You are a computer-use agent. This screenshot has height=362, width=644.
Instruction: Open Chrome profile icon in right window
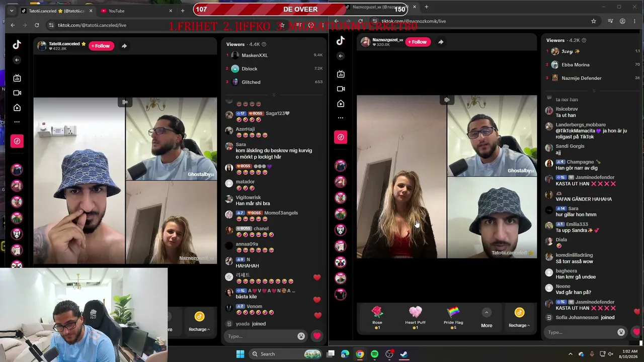[x=622, y=21]
